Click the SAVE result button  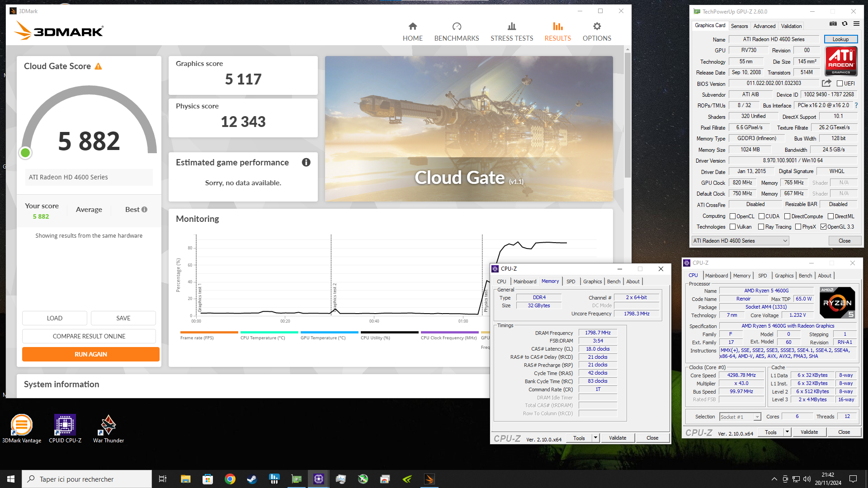(123, 318)
